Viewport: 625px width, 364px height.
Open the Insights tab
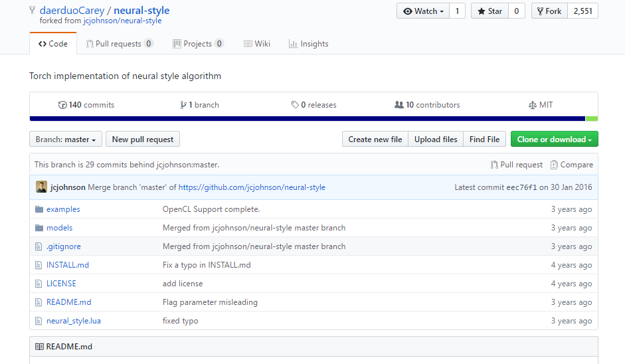(x=308, y=44)
